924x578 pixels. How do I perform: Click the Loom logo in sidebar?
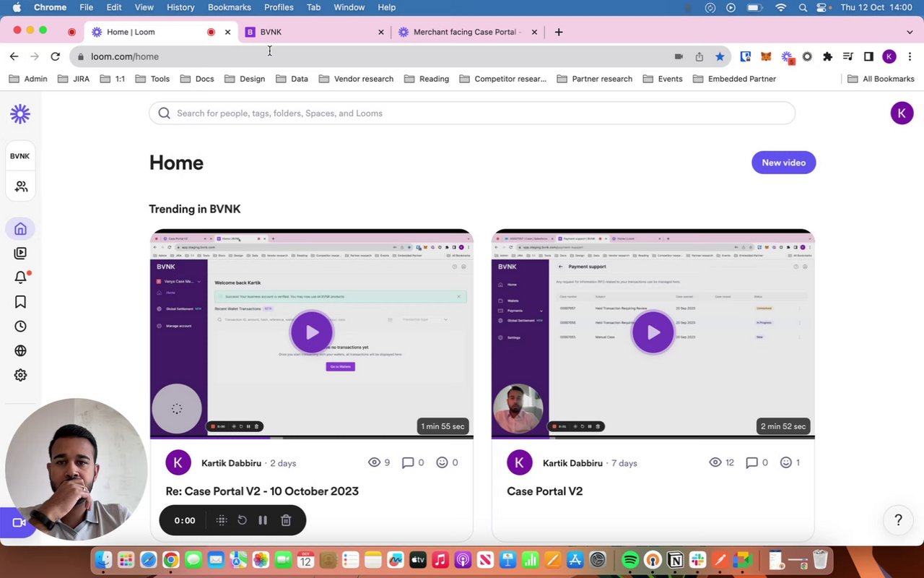[20, 113]
